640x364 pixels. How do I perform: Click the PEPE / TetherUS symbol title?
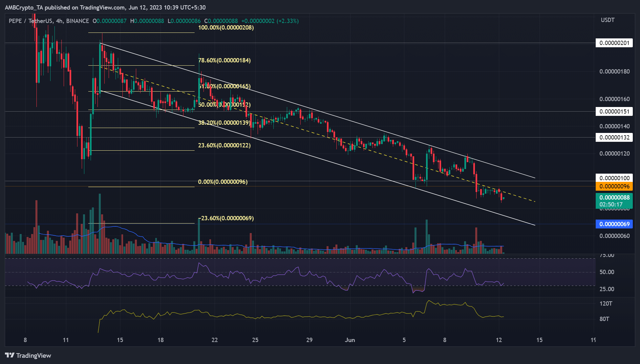click(30, 21)
